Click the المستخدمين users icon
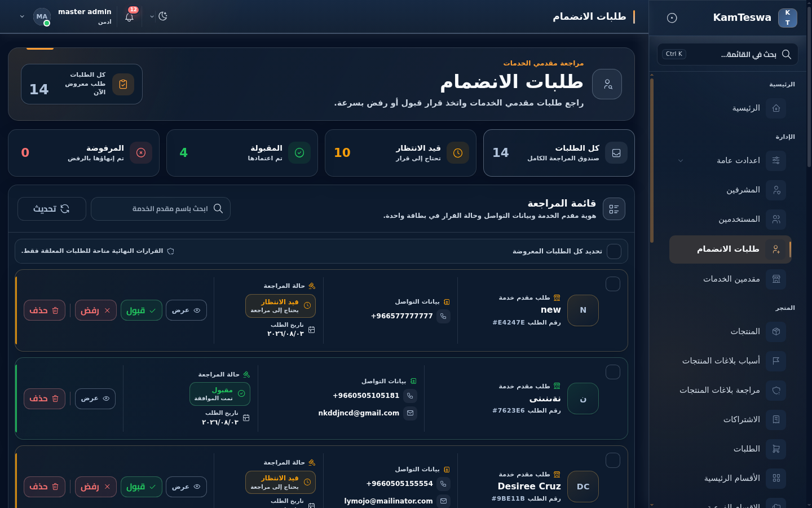812x508 pixels. point(776,220)
